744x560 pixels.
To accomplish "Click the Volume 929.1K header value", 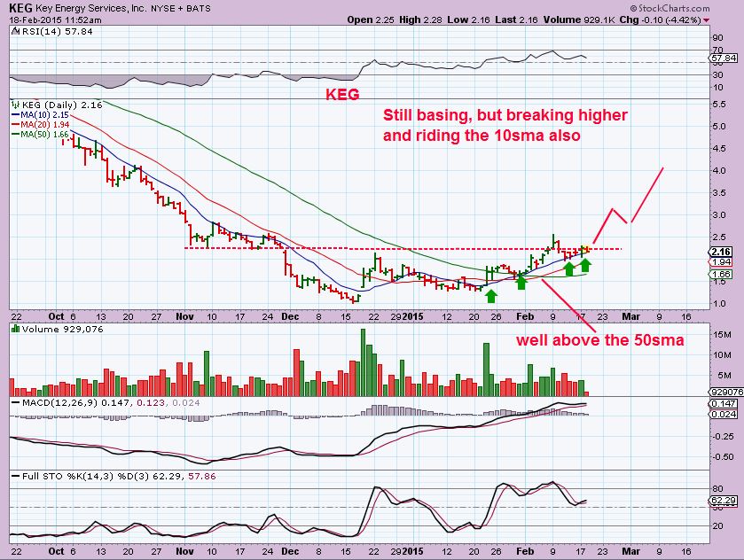I will (580, 19).
